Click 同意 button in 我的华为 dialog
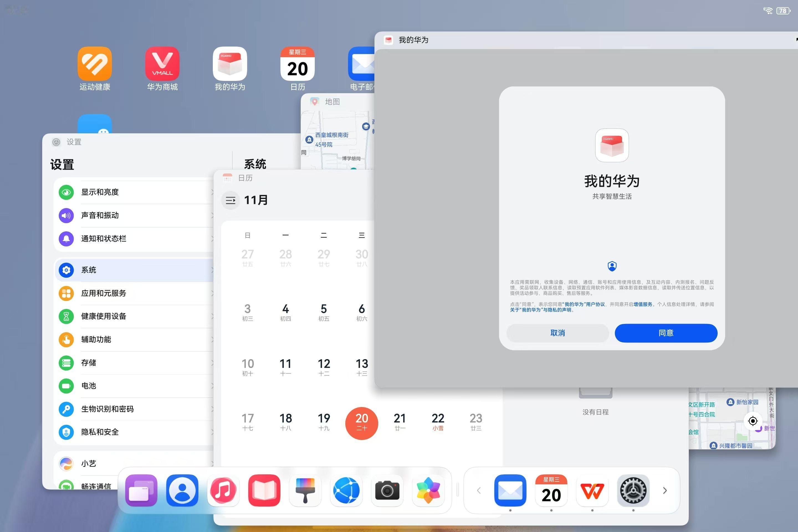This screenshot has height=532, width=798. 666,333
